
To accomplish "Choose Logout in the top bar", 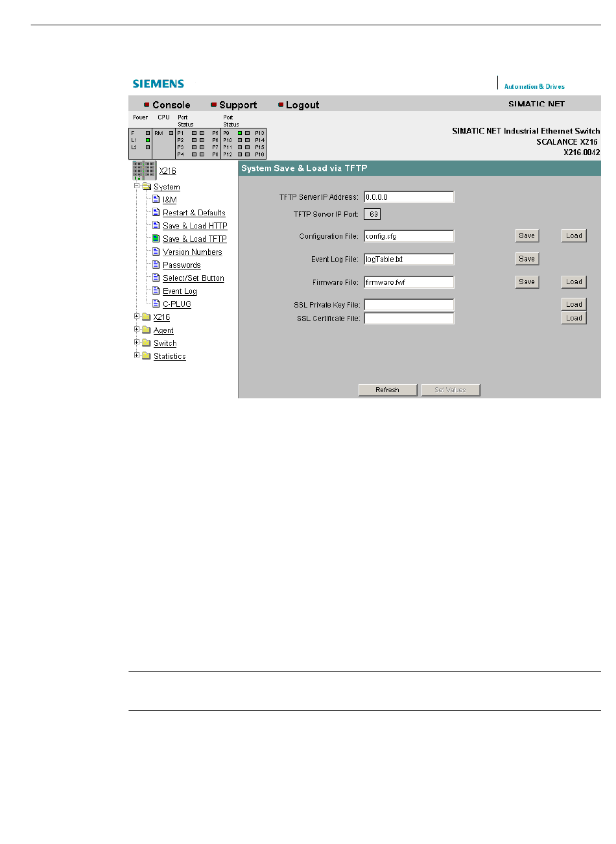I will [x=303, y=105].
